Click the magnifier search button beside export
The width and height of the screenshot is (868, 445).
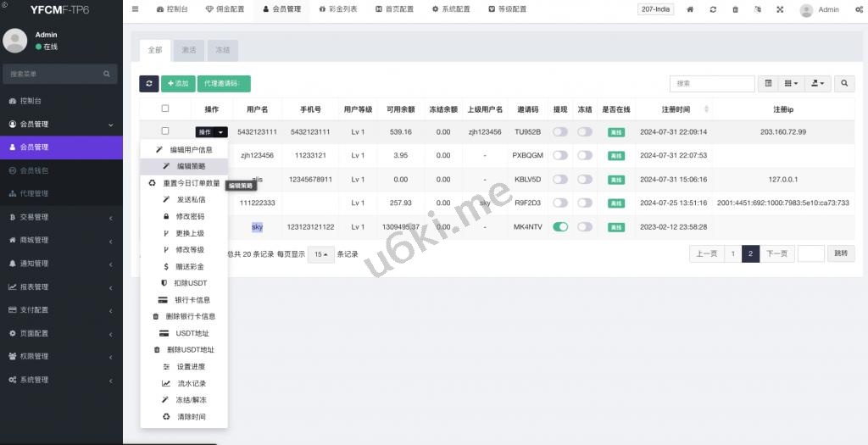[x=844, y=84]
